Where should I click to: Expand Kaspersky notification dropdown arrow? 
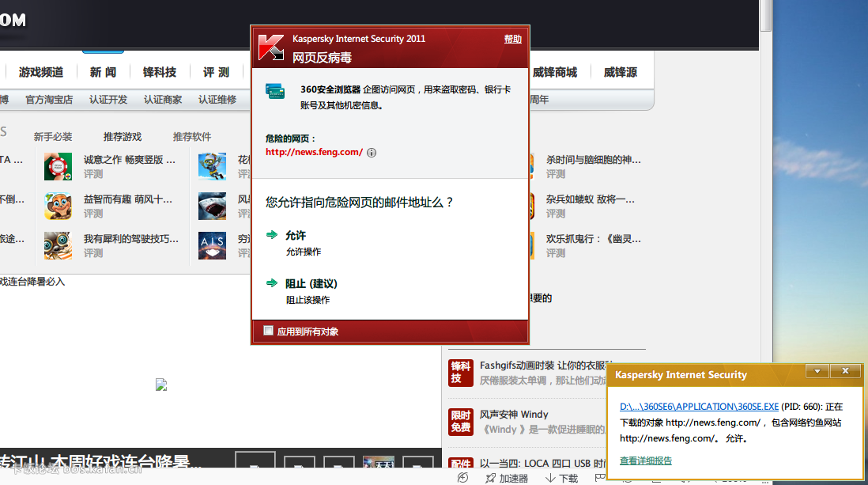(x=817, y=371)
